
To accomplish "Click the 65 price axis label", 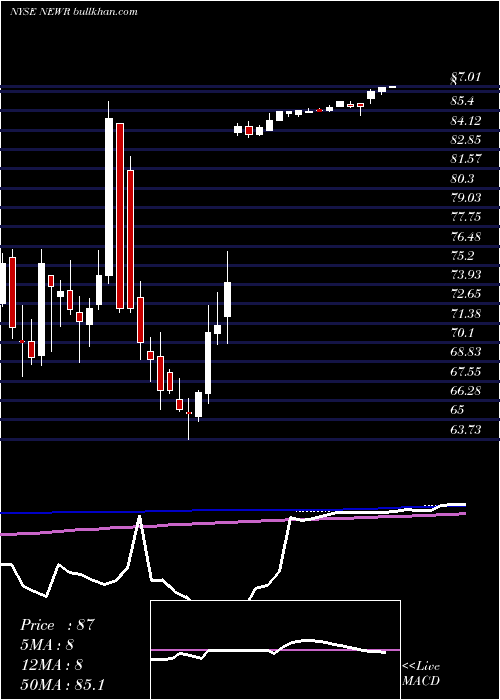I will point(458,410).
